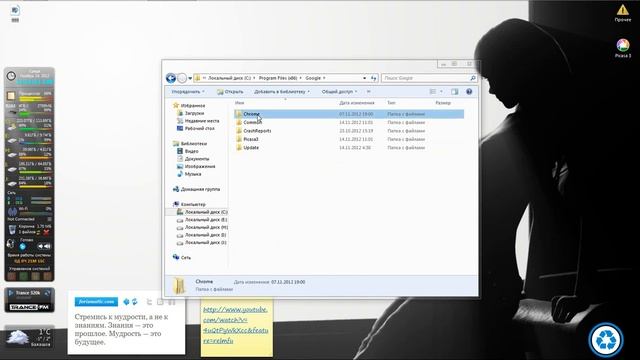The image size is (640, 360).
Task: Play Trance 320k radio gadget
Action: [11, 293]
